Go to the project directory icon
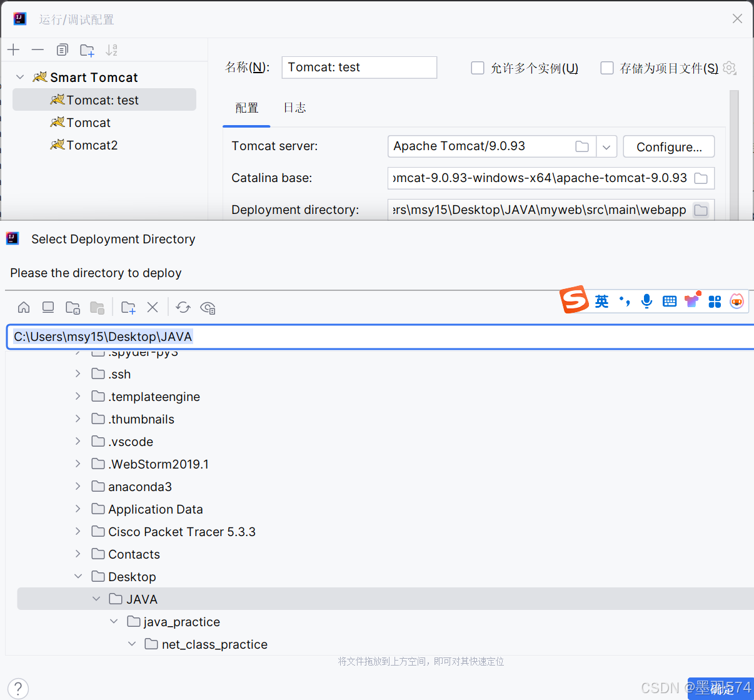Viewport: 754px width, 700px height. pos(73,308)
